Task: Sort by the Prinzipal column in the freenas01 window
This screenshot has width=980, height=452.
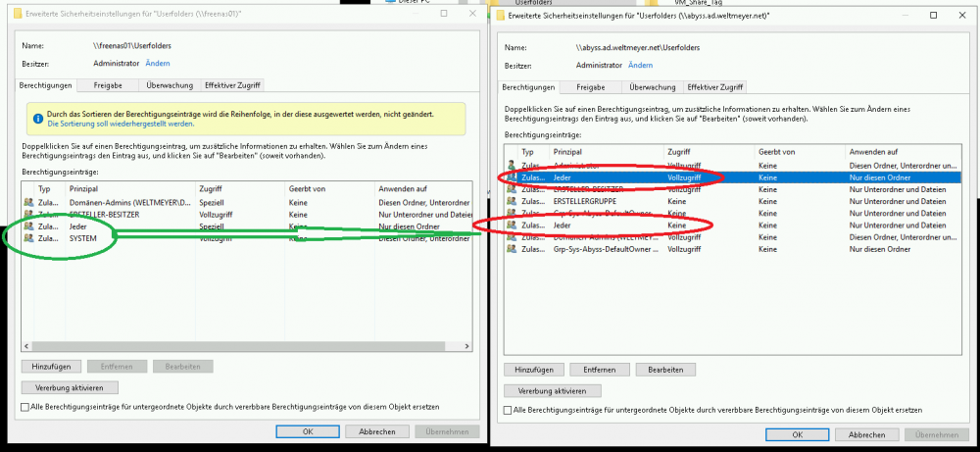Action: click(x=130, y=189)
